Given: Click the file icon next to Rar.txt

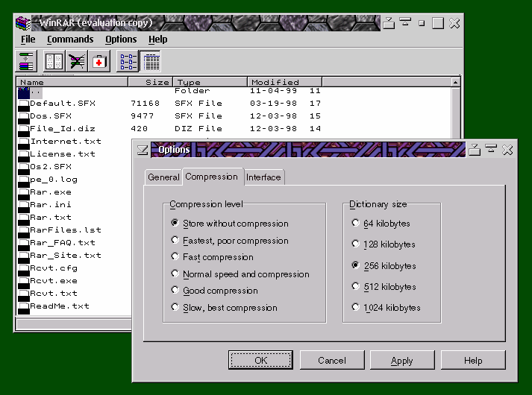Looking at the screenshot, I should click(x=23, y=220).
